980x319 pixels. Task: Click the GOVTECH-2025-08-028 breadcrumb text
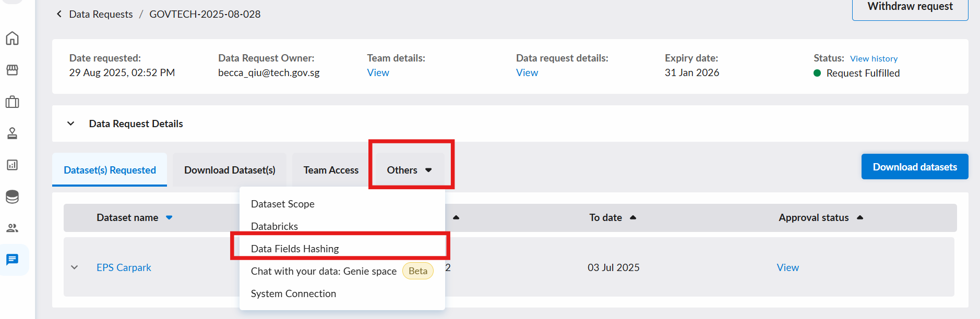205,14
